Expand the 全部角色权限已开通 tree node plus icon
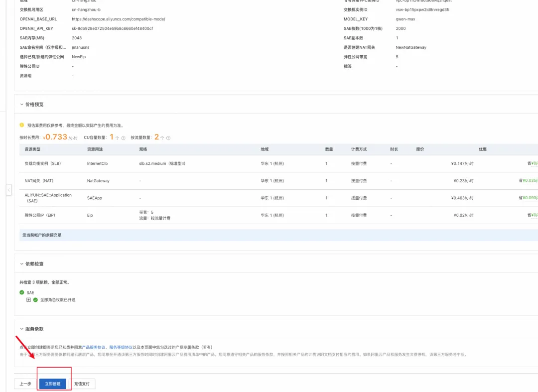This screenshot has height=392, width=538. pos(28,300)
